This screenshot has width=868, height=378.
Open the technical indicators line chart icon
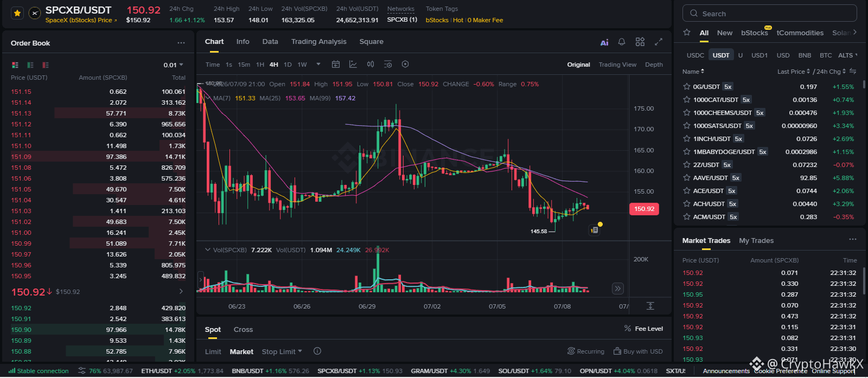(353, 64)
